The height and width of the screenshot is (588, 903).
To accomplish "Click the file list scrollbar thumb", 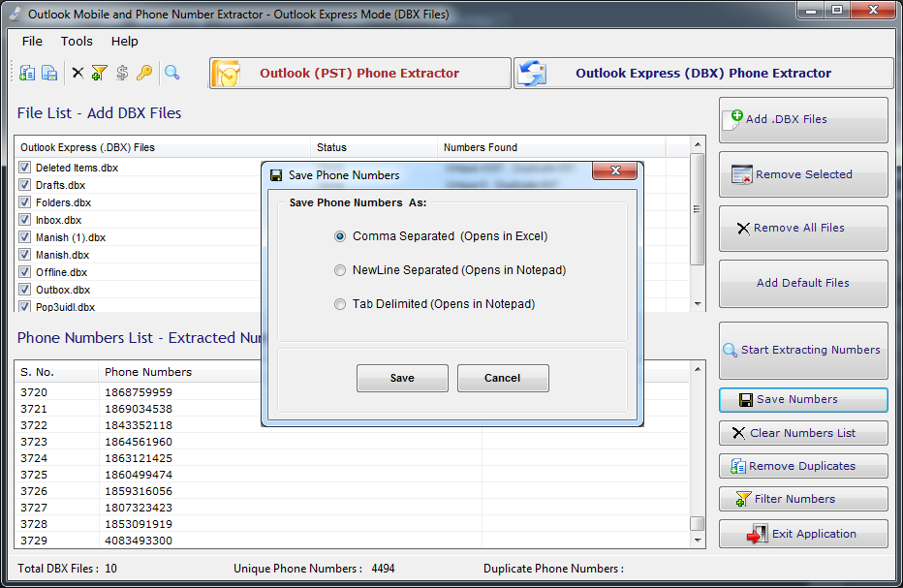I will click(x=698, y=209).
